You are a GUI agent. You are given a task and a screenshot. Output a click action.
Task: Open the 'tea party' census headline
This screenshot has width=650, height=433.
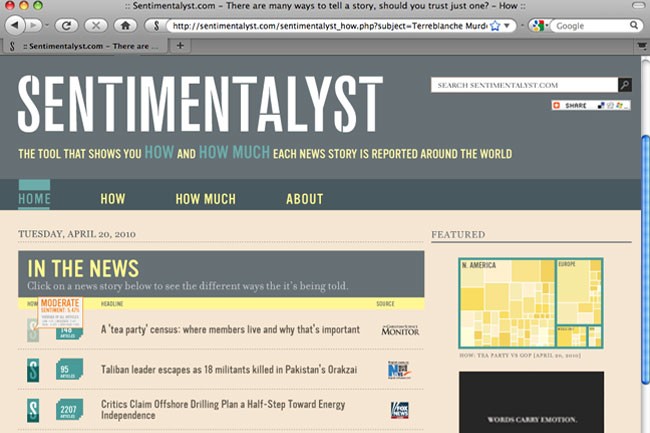click(230, 330)
